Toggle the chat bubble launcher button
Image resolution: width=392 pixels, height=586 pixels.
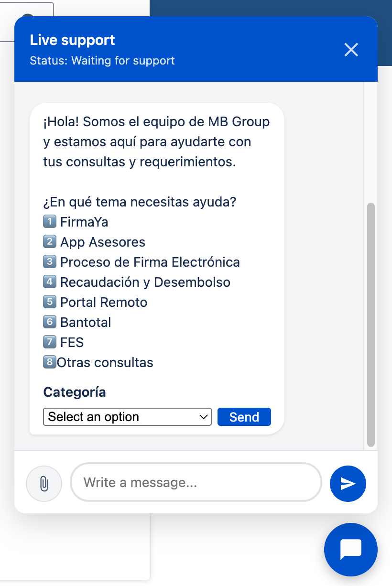click(351, 550)
